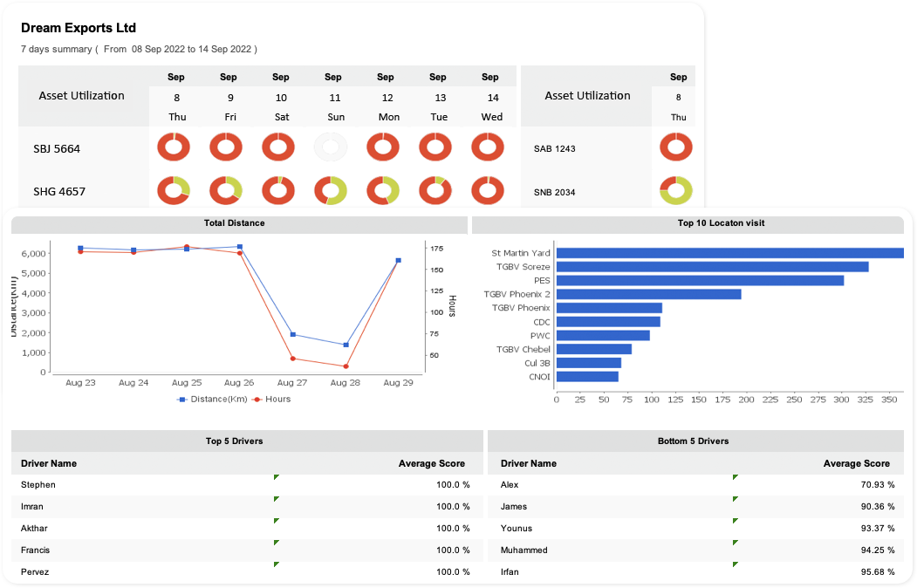Sort Top 5 by Driver Name column
Viewport: 917px width, 588px height.
tap(49, 463)
